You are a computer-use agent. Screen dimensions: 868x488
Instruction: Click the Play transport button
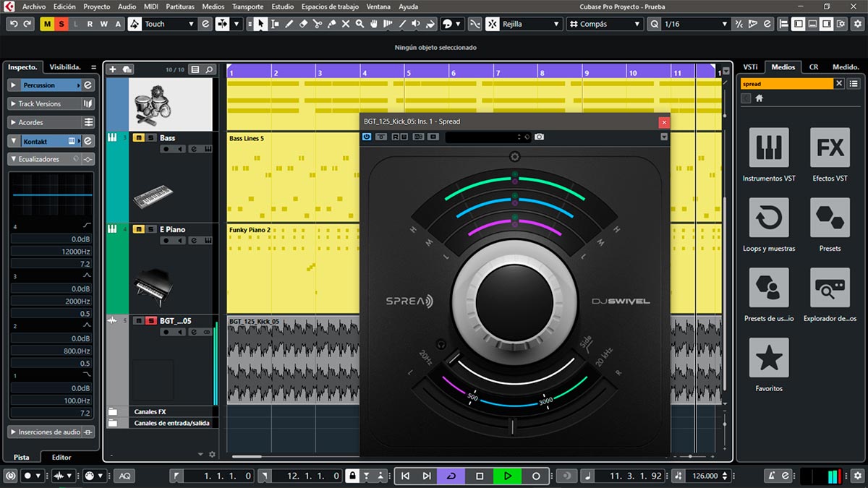point(508,476)
